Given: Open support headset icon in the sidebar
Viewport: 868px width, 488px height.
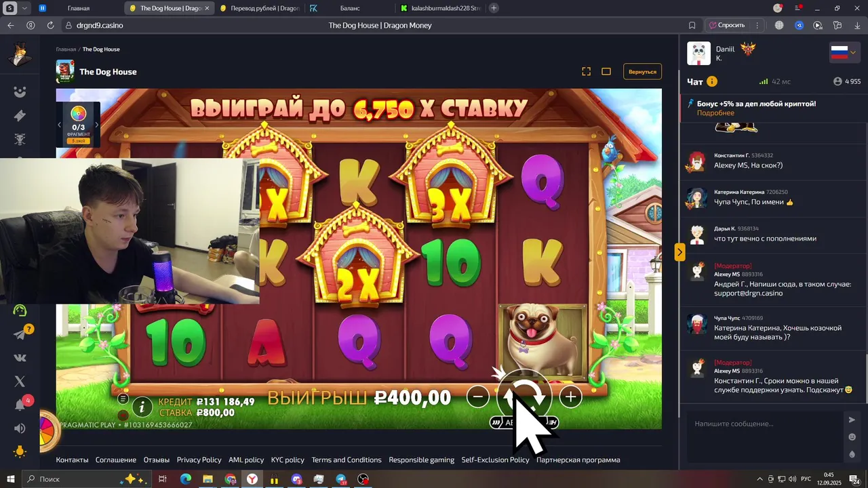Looking at the screenshot, I should point(20,310).
